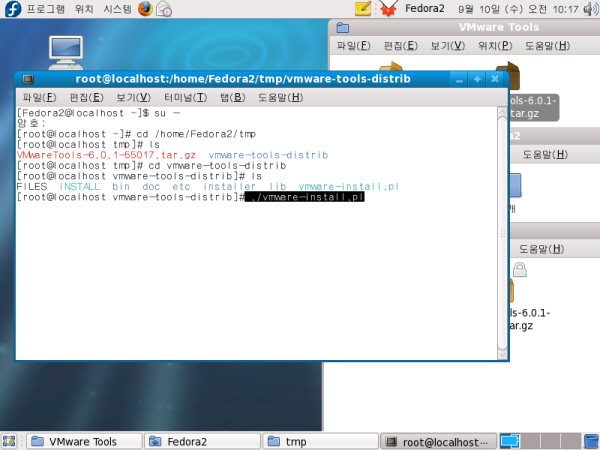600x450 pixels.
Task: Open 위치(P) menu in the VMware Tools window
Action: click(x=495, y=46)
